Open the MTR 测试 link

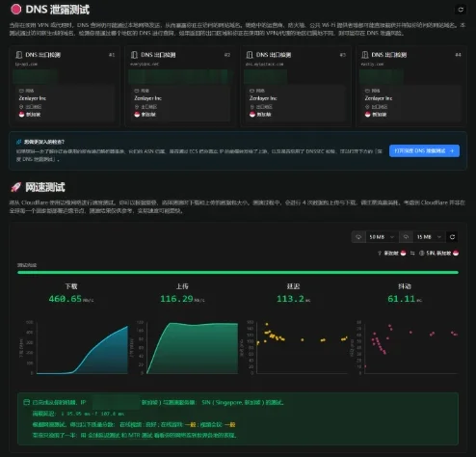click(141, 436)
